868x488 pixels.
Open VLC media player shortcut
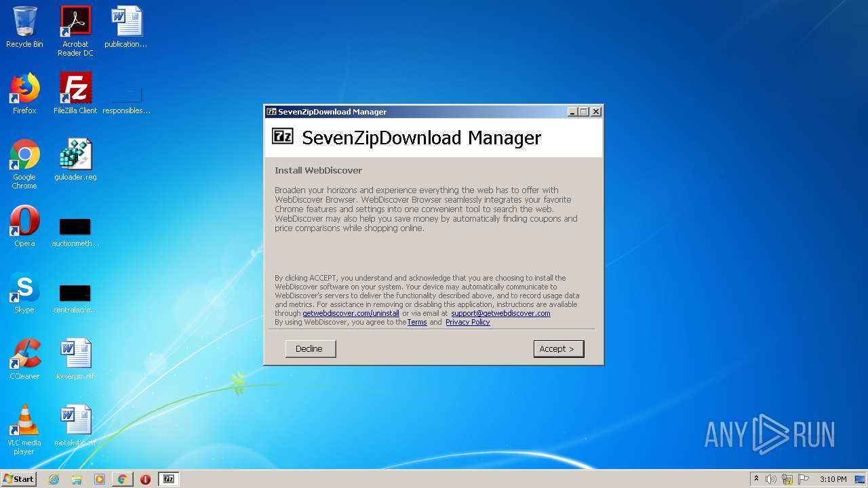click(24, 430)
